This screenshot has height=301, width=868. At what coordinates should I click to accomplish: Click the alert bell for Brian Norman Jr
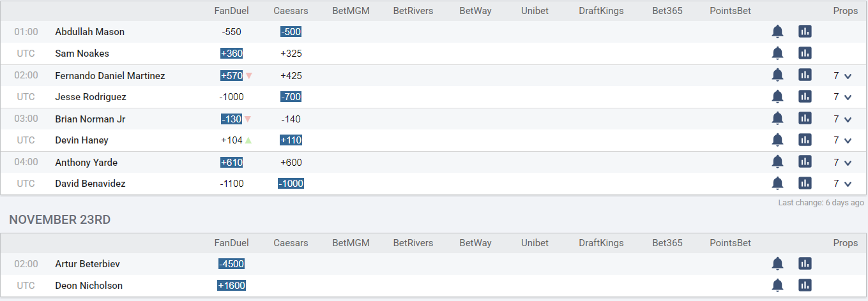[777, 119]
